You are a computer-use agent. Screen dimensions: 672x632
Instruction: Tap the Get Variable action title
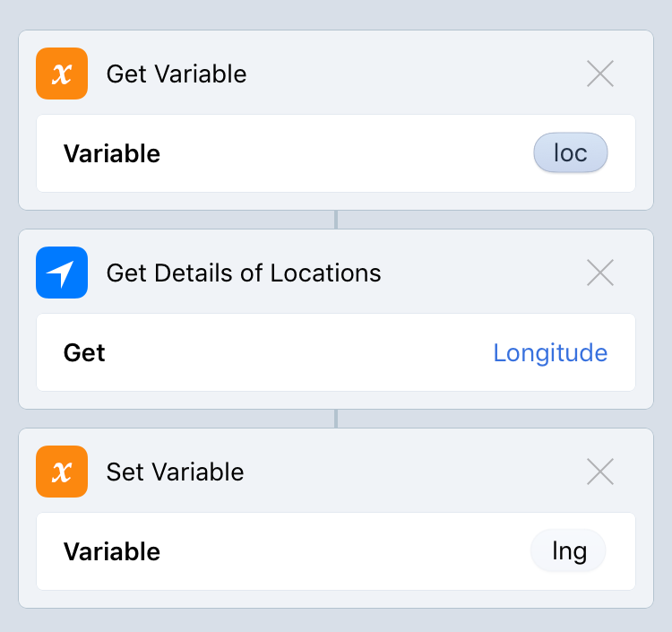(177, 74)
